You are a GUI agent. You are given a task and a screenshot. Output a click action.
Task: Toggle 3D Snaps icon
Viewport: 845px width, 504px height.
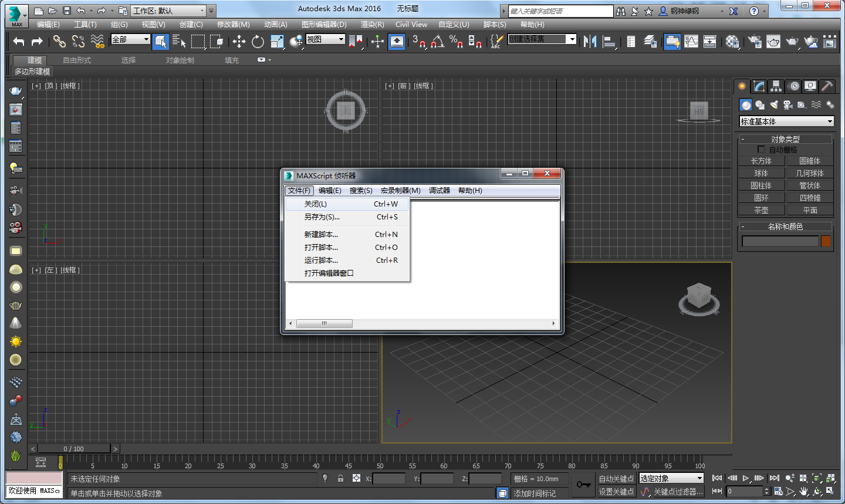(419, 41)
